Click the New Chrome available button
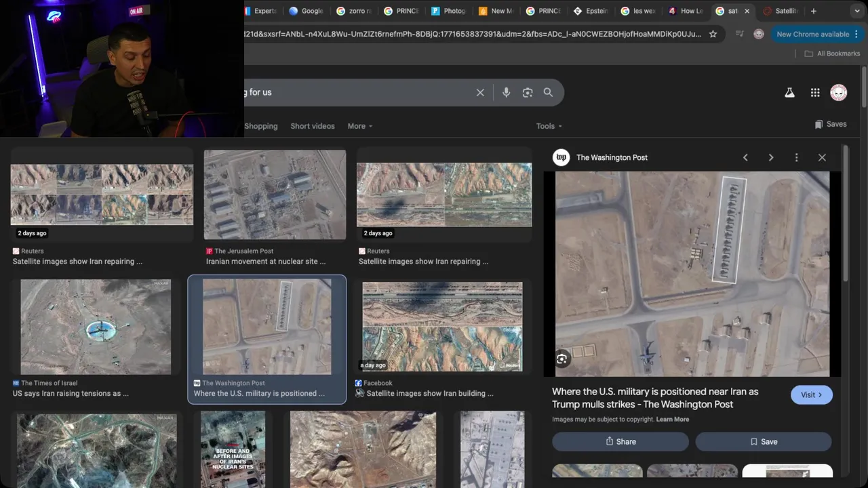This screenshot has height=488, width=868. (812, 34)
